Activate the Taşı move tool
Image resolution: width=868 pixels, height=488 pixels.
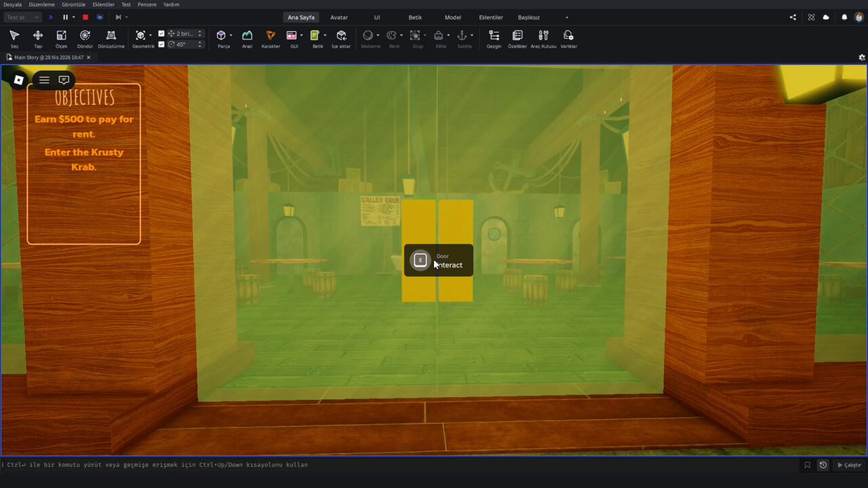tap(38, 38)
